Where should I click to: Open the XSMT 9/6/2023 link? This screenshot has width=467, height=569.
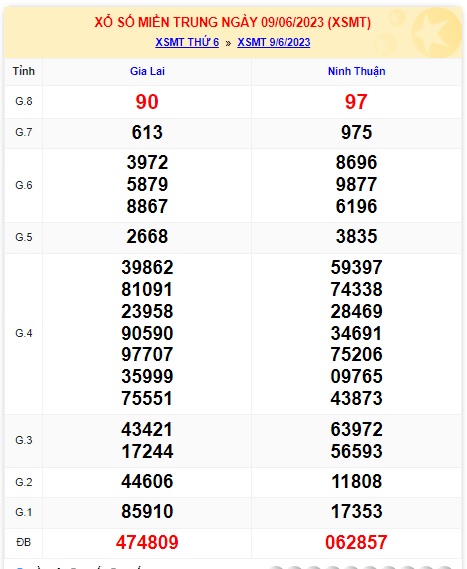click(x=274, y=42)
